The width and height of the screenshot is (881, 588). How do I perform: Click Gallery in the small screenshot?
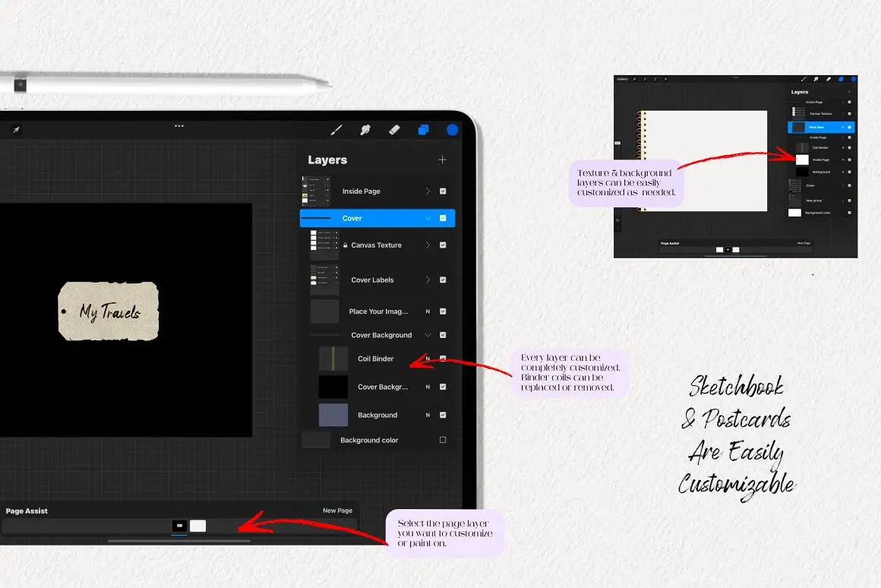(x=623, y=79)
